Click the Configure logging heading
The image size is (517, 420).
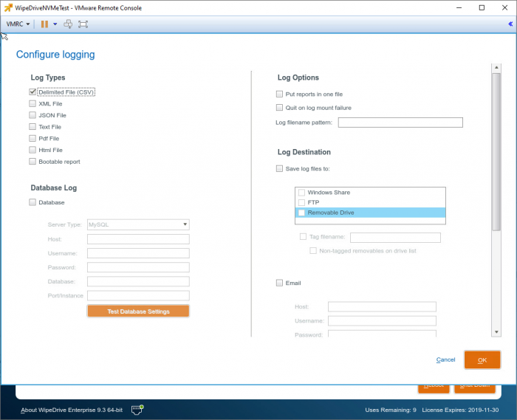tap(55, 55)
